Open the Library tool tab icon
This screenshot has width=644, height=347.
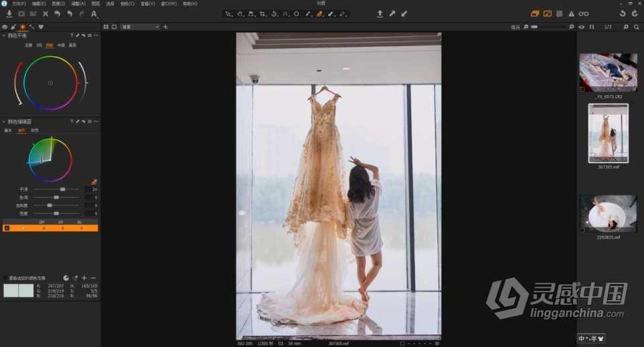click(x=5, y=27)
